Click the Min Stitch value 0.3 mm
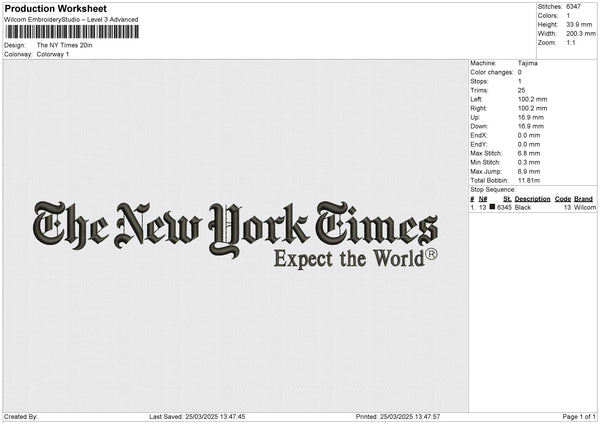Image resolution: width=600 pixels, height=424 pixels. click(x=529, y=162)
